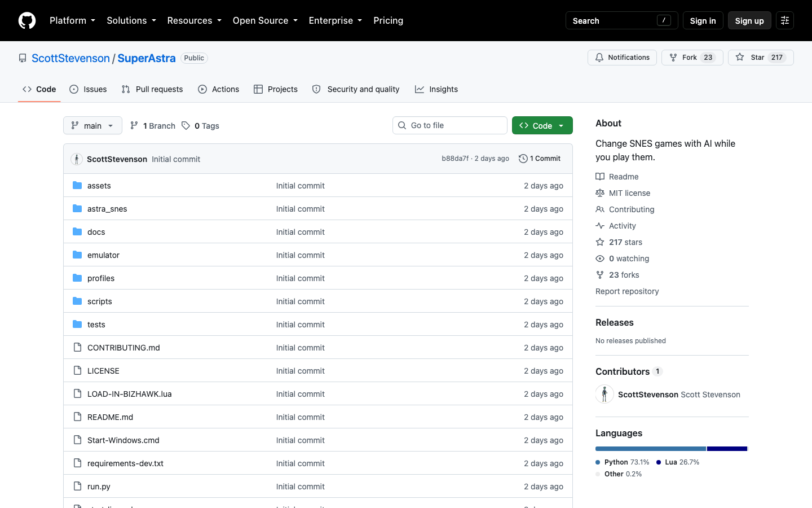The height and width of the screenshot is (508, 812).
Task: View the MIT license link
Action: [623, 193]
